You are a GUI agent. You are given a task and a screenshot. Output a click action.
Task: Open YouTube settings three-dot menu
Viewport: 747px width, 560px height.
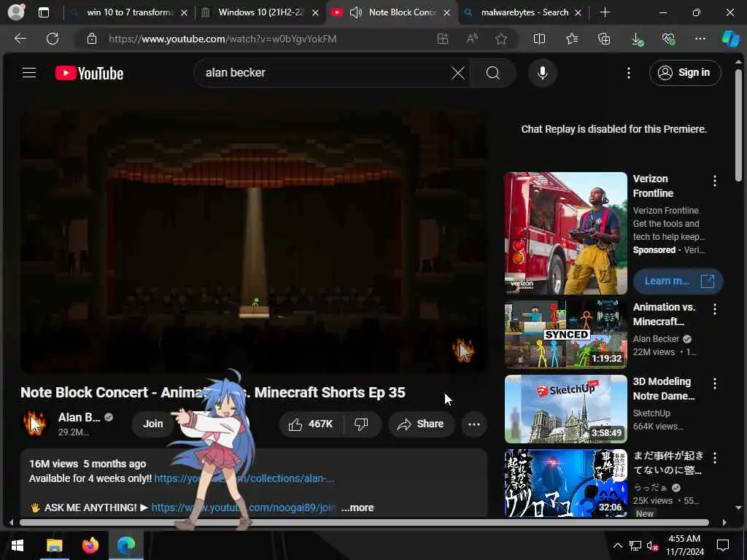coord(629,73)
